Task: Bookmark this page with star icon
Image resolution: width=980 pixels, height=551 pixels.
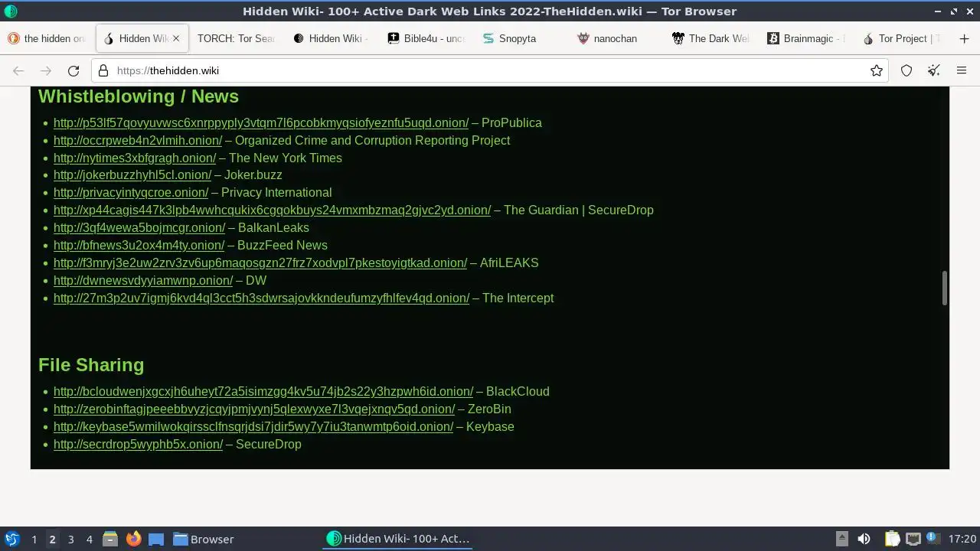Action: click(877, 70)
